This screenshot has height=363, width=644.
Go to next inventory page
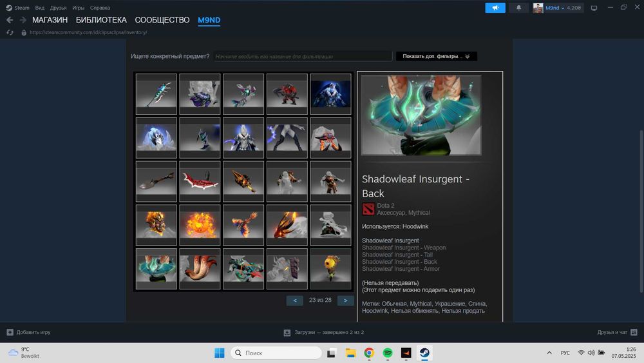coord(345,300)
